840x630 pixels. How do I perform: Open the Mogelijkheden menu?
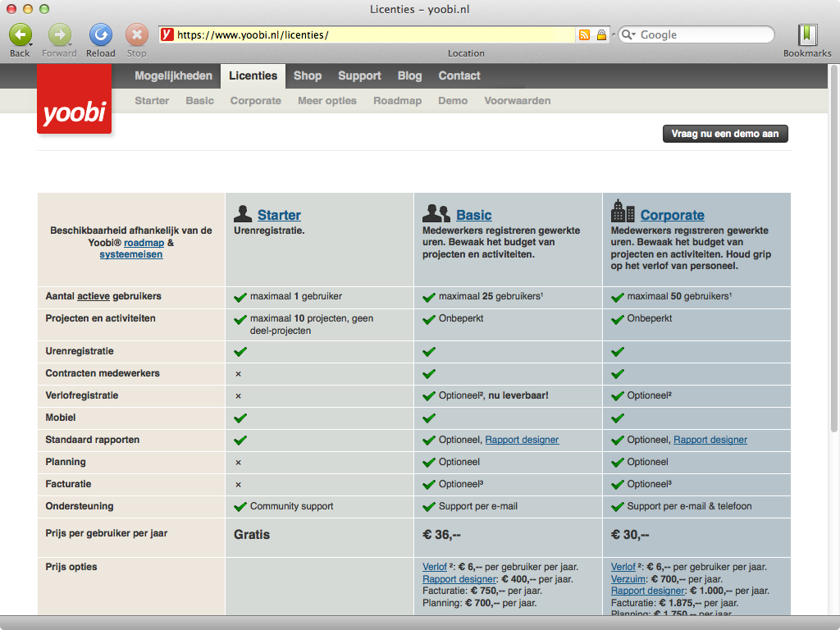coord(174,76)
